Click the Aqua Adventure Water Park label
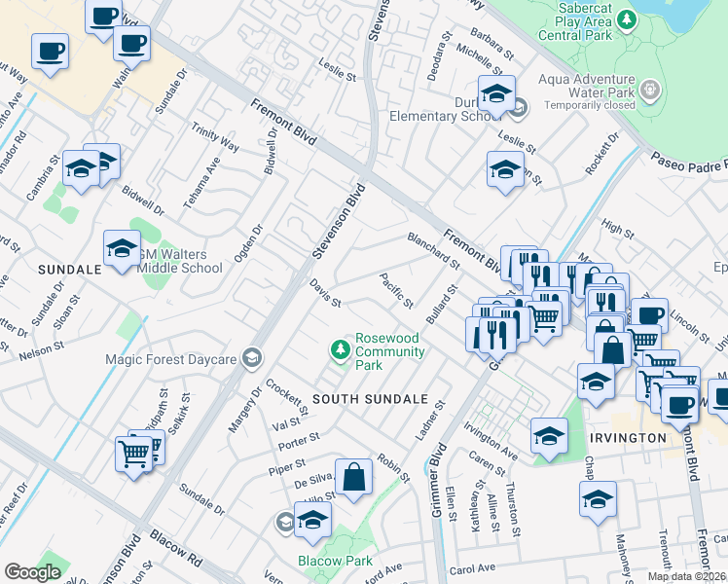The image size is (728, 584). click(x=587, y=86)
